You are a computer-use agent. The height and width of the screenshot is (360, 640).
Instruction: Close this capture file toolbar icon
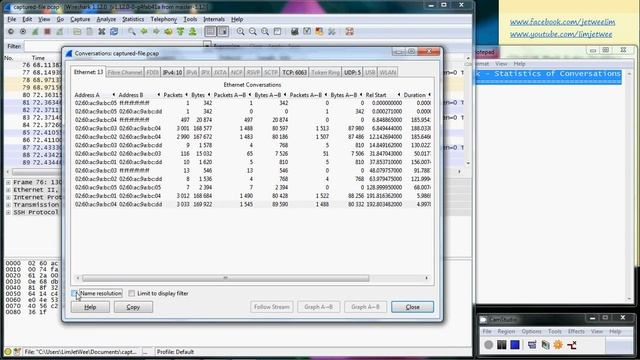[x=102, y=31]
